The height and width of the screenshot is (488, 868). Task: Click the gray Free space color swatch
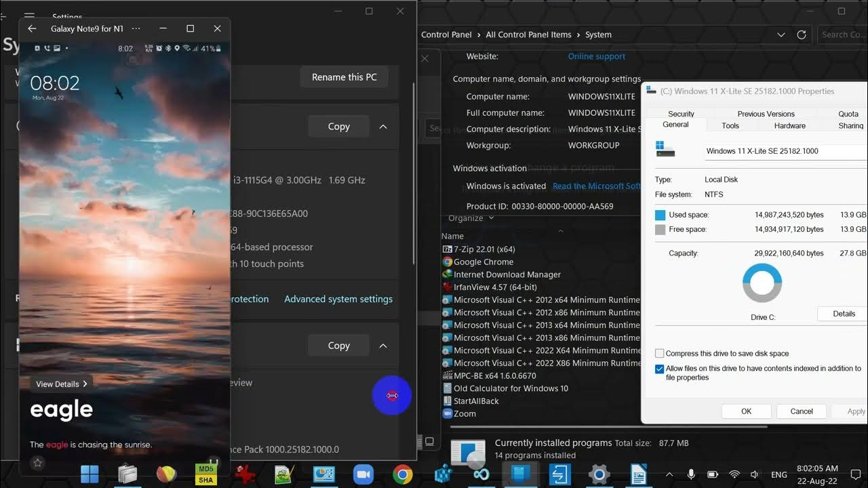pos(660,230)
